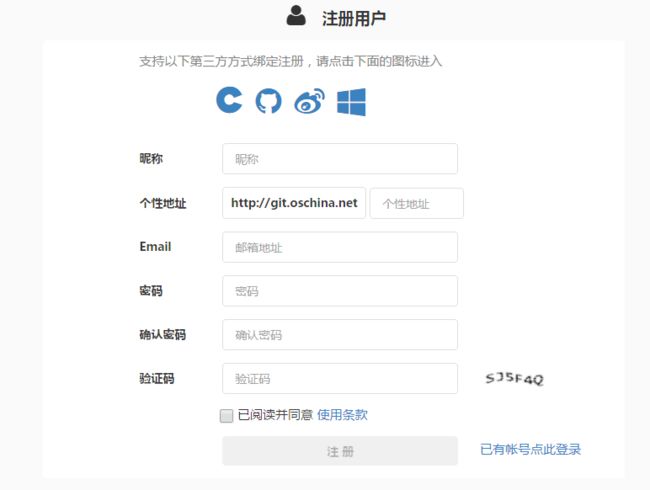Refresh the SJ5F4Q captcha image
Image resolution: width=650 pixels, height=490 pixels.
514,378
